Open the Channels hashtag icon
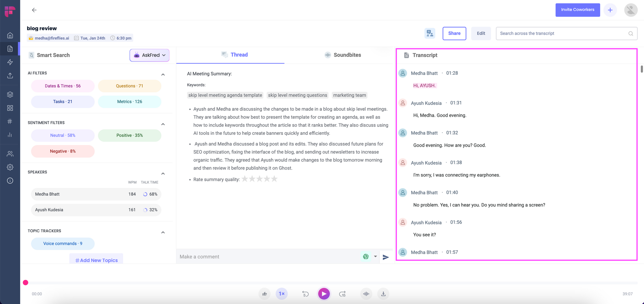The image size is (644, 304). (x=10, y=121)
